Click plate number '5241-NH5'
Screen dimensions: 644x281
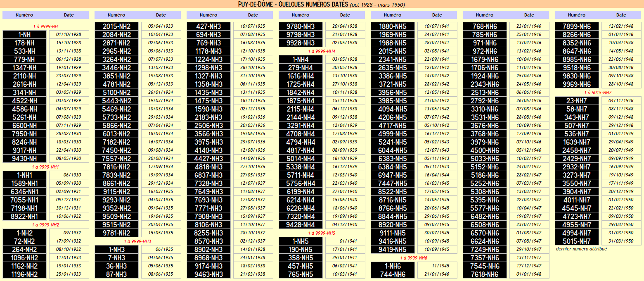pyautogui.click(x=393, y=142)
